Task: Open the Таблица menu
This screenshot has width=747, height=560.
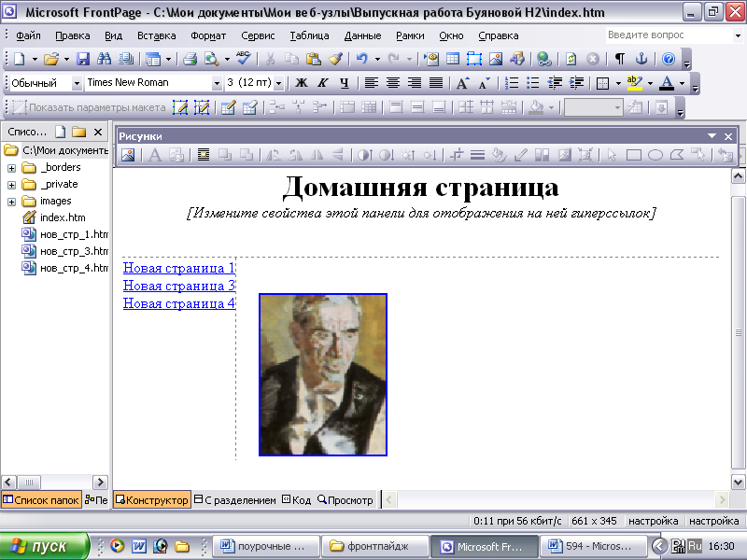Action: click(x=309, y=35)
